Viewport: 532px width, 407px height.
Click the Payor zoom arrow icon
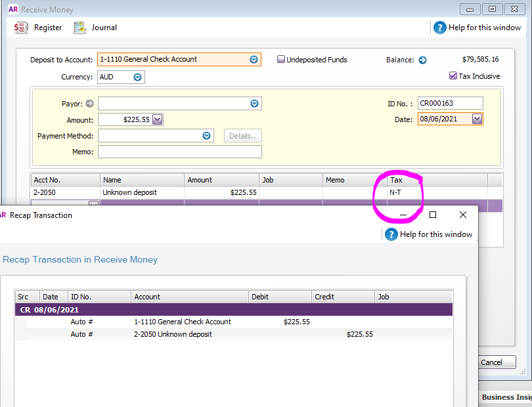90,104
